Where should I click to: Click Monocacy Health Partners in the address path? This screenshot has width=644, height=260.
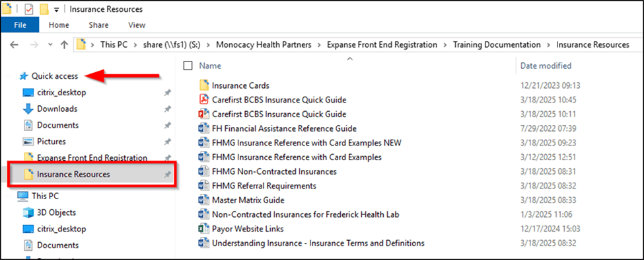(264, 45)
